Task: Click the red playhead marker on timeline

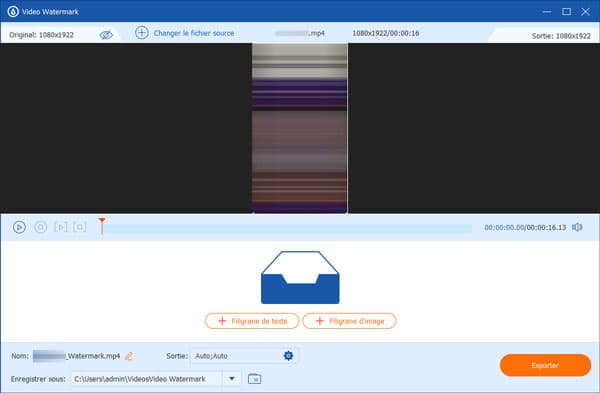Action: pyautogui.click(x=102, y=226)
